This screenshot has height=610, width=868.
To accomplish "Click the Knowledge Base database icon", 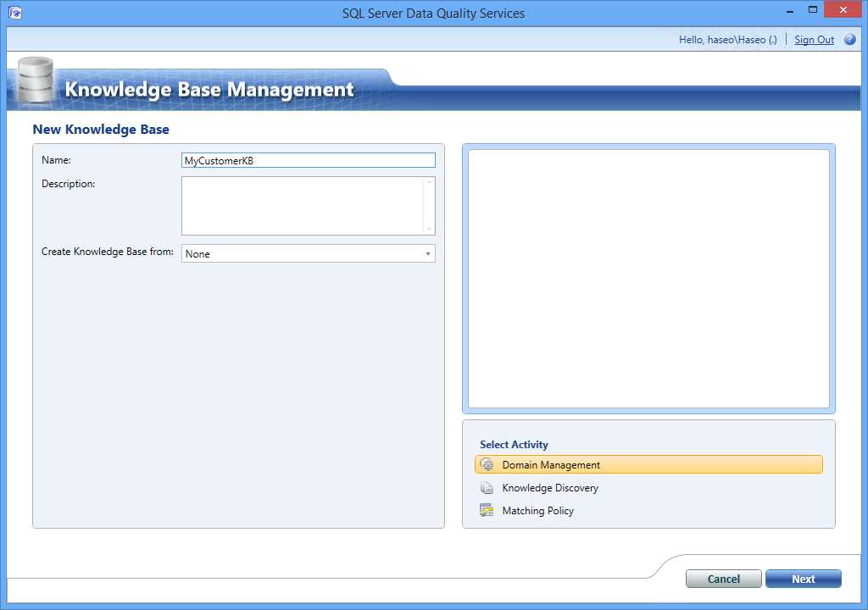I will [x=36, y=80].
